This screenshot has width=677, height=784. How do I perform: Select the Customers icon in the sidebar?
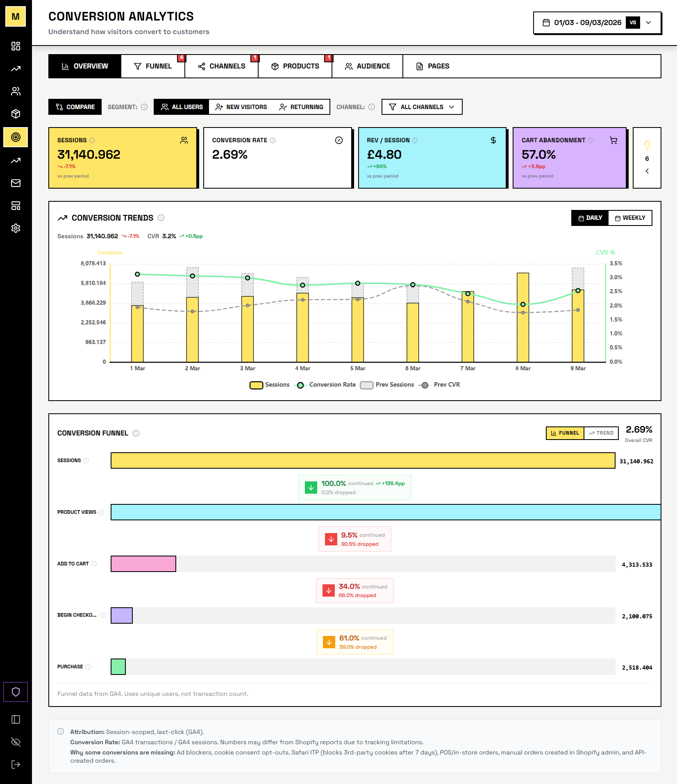pos(16,91)
